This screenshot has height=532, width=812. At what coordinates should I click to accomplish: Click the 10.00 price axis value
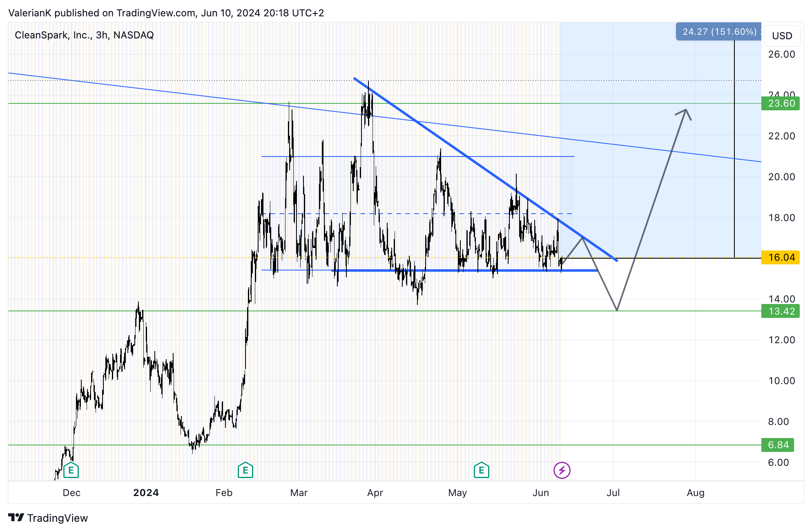(782, 381)
